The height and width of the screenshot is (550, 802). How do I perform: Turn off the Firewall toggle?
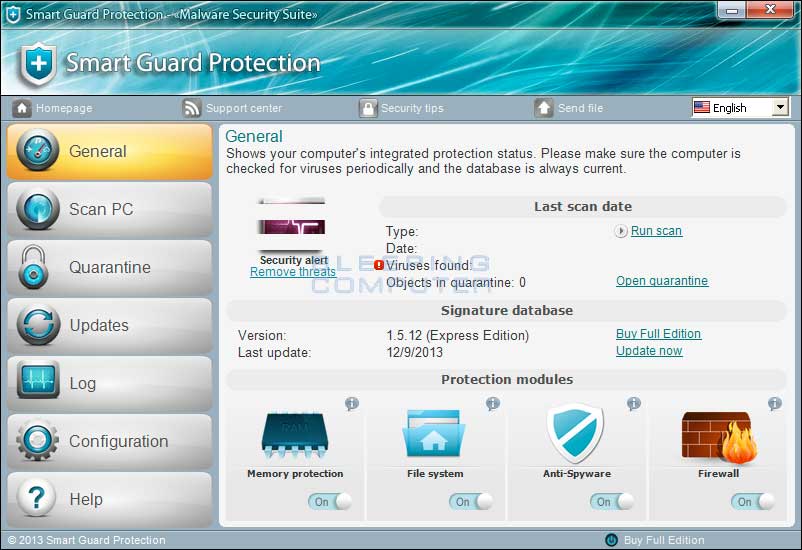(753, 501)
